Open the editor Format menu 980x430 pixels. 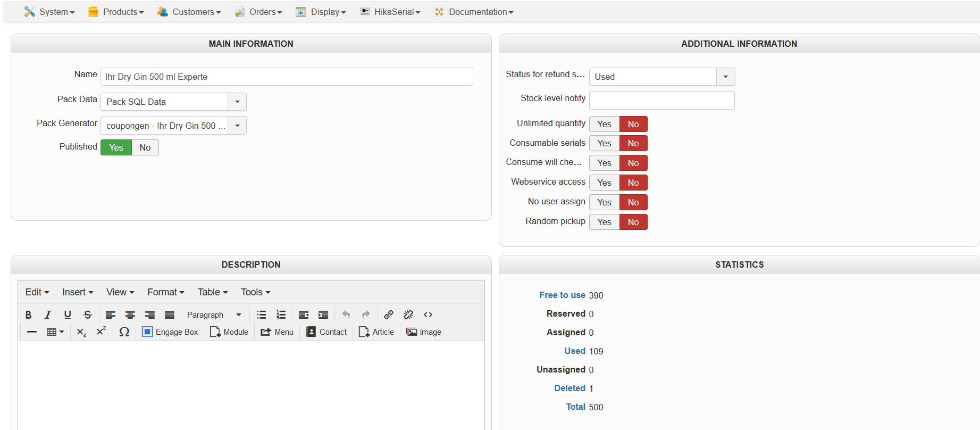pos(166,292)
